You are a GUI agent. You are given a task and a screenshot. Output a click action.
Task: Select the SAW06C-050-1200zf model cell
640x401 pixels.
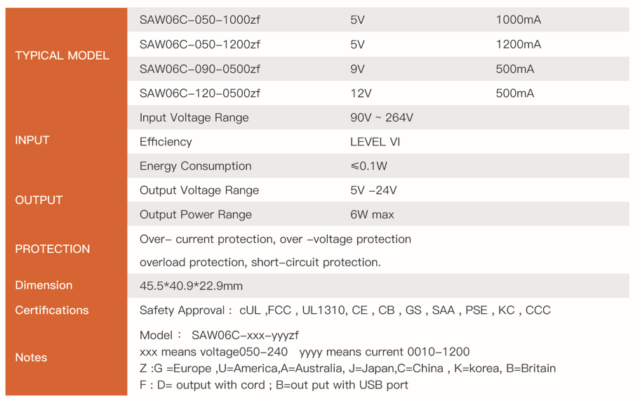coord(199,45)
